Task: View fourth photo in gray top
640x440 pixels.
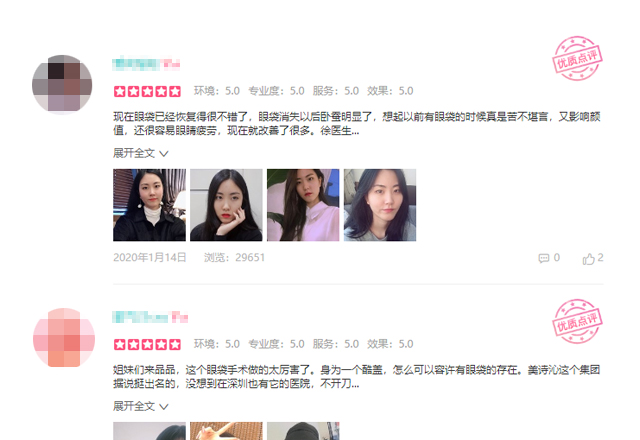Action: tap(380, 205)
